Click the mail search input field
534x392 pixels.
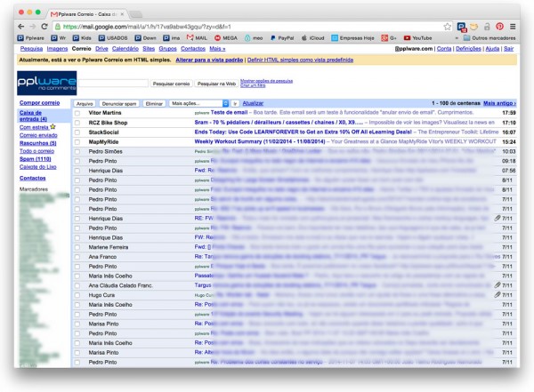113,84
